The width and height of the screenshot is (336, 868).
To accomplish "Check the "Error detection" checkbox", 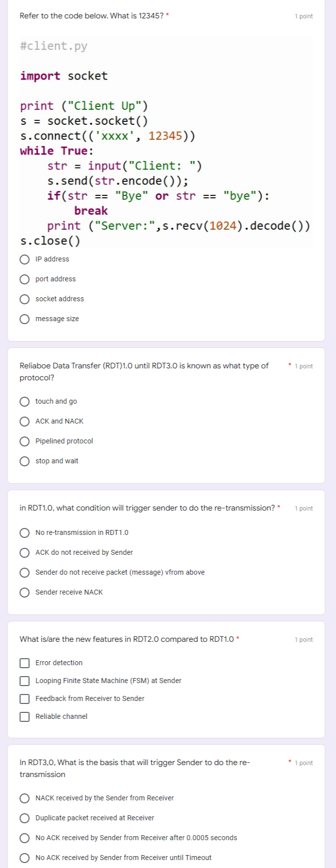I will click(x=24, y=663).
